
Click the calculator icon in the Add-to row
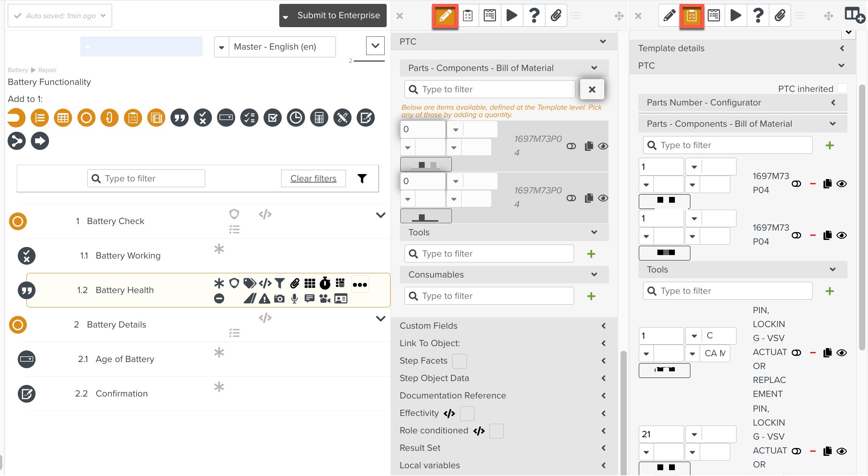click(x=319, y=117)
